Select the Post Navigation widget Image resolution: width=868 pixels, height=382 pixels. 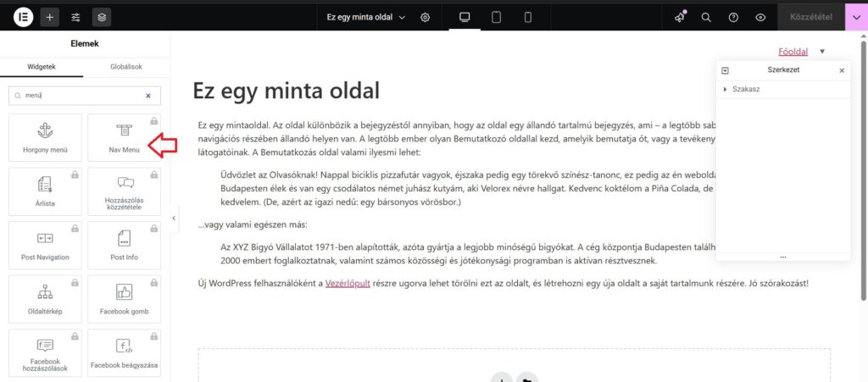point(46,245)
